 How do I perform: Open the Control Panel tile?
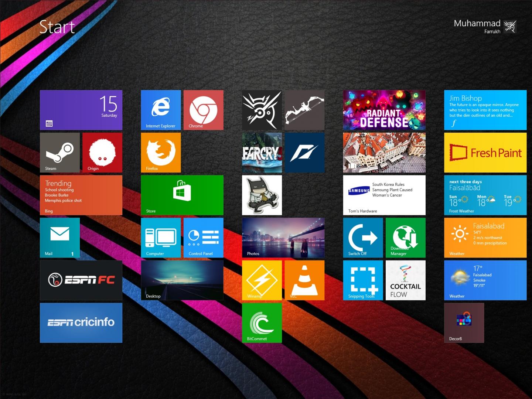[x=203, y=238]
